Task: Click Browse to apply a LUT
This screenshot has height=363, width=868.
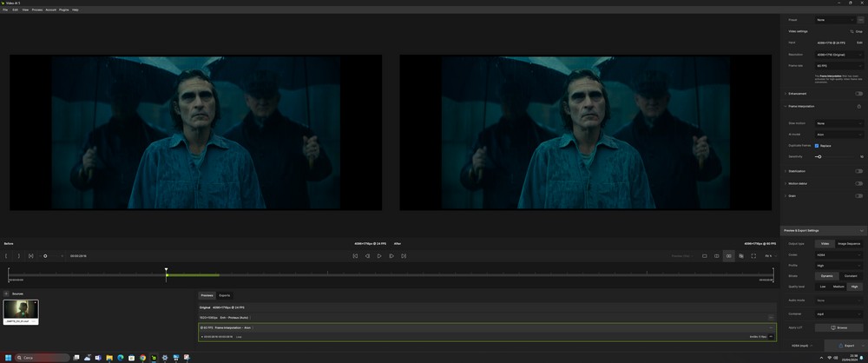Action: coord(838,327)
